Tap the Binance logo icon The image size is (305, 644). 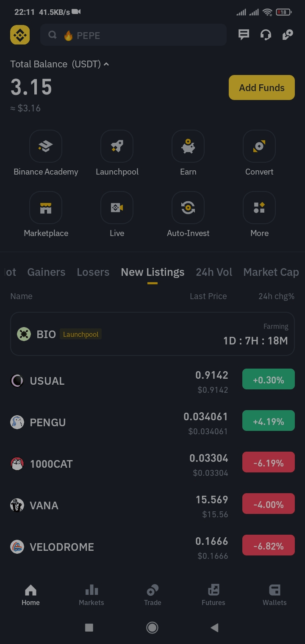tap(20, 35)
